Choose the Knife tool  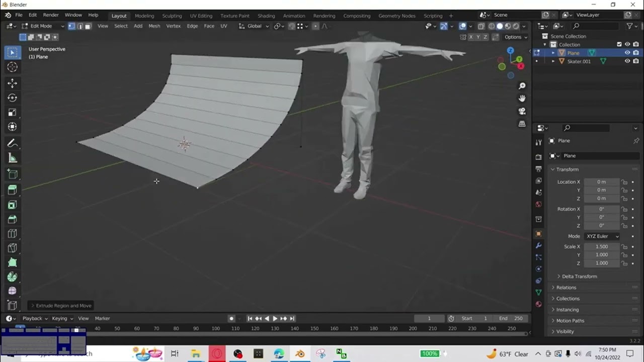click(x=13, y=248)
